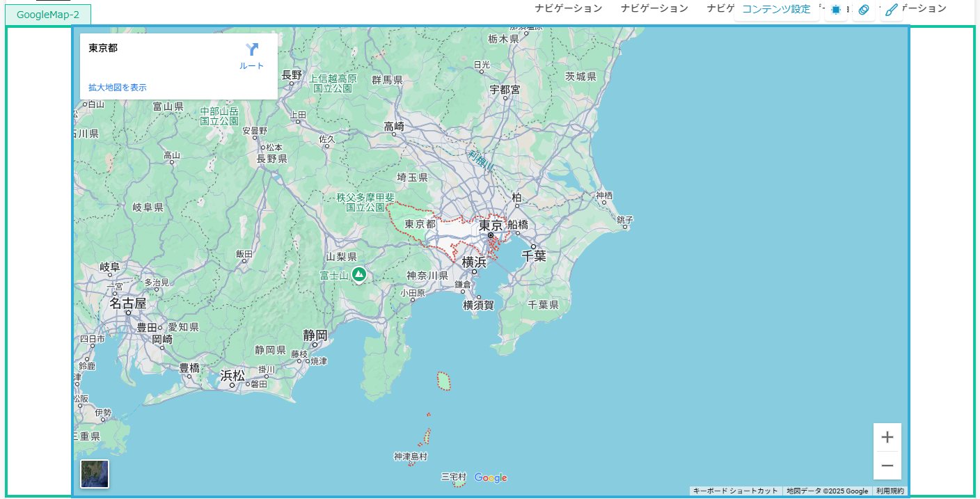Zoom out with the minus button
The width and height of the screenshot is (980, 499).
point(887,466)
